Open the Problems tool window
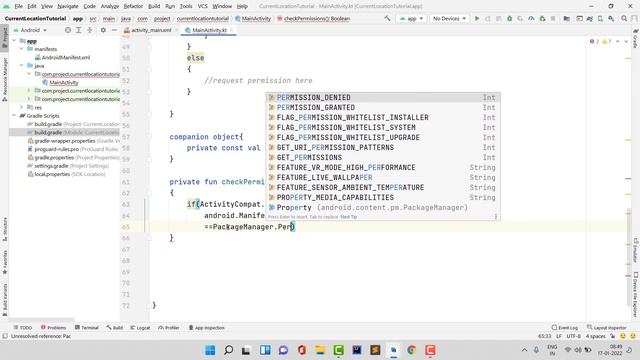640x360 pixels. coord(53,327)
